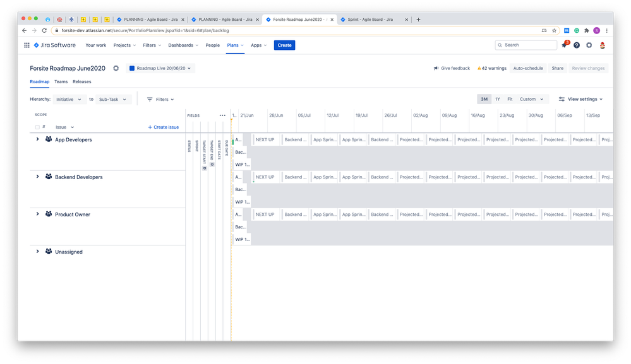The image size is (631, 364).
Task: Open the Projects menu
Action: click(x=125, y=45)
